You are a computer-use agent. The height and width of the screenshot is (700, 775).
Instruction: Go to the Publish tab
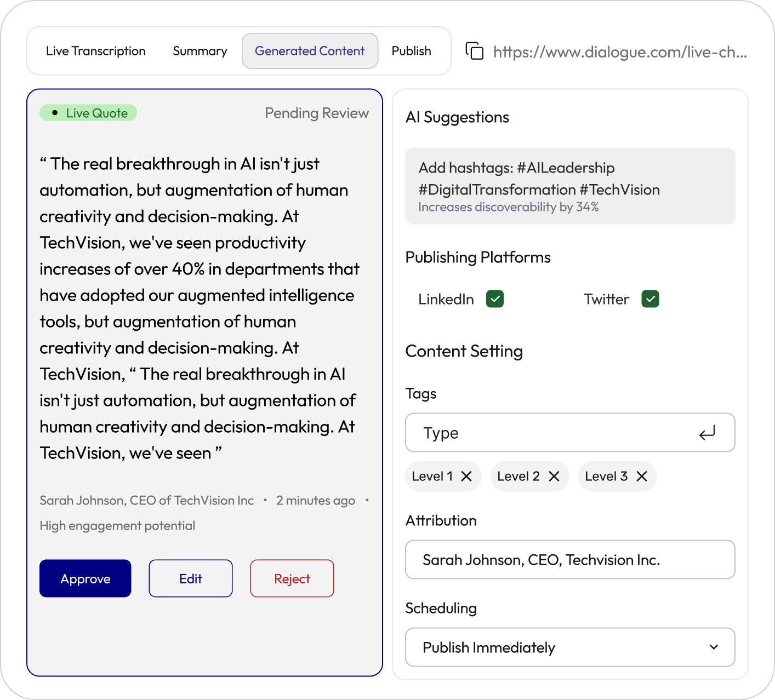pyautogui.click(x=412, y=51)
